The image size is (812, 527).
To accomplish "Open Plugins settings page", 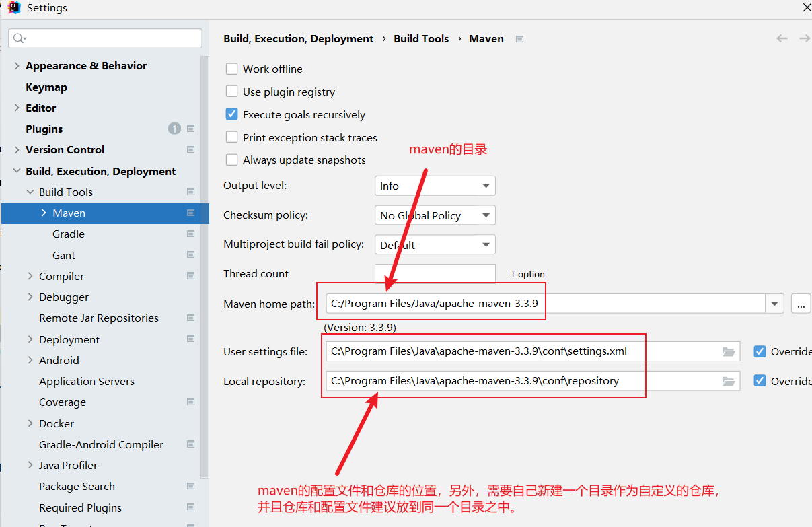I will tap(44, 129).
